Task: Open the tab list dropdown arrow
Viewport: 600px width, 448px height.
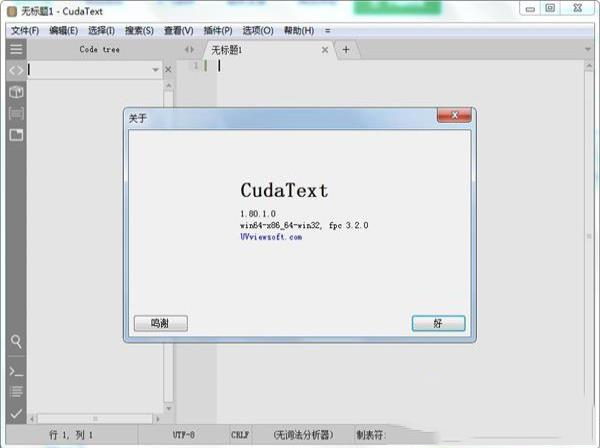Action: (x=588, y=49)
